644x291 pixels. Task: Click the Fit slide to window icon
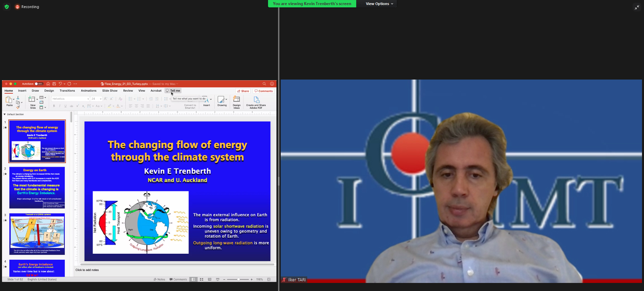(269, 279)
